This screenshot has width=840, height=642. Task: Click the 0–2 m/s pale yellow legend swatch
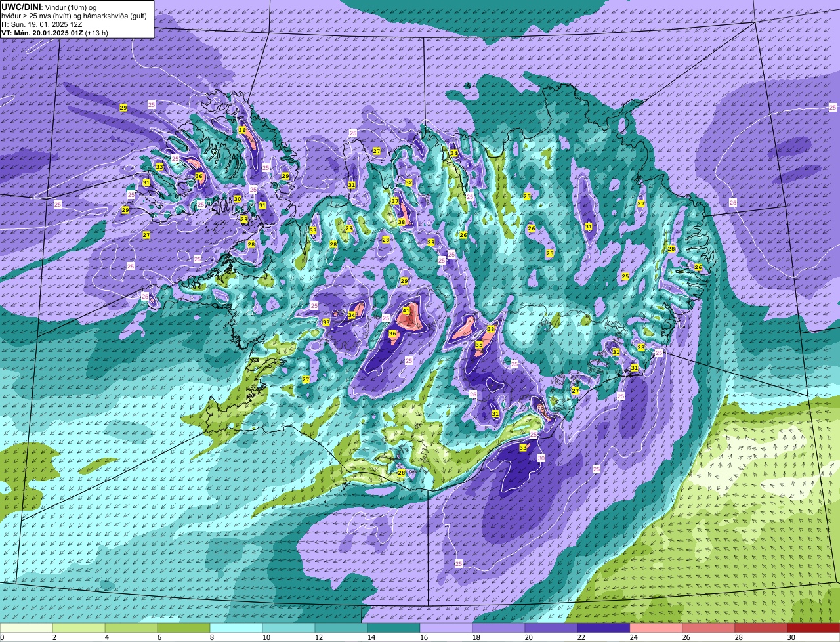tap(26, 628)
